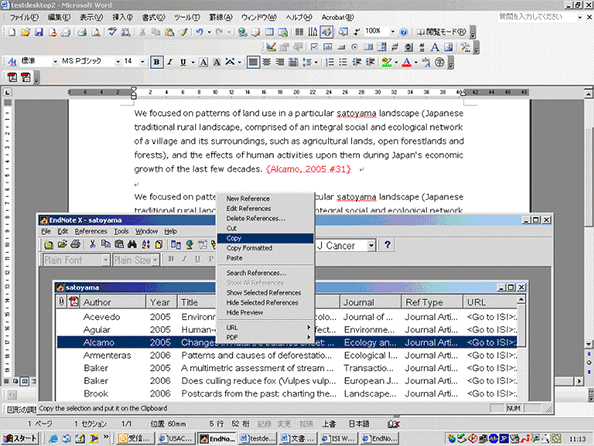
Task: Open the MS Pゴシック font dropdown
Action: [x=118, y=62]
